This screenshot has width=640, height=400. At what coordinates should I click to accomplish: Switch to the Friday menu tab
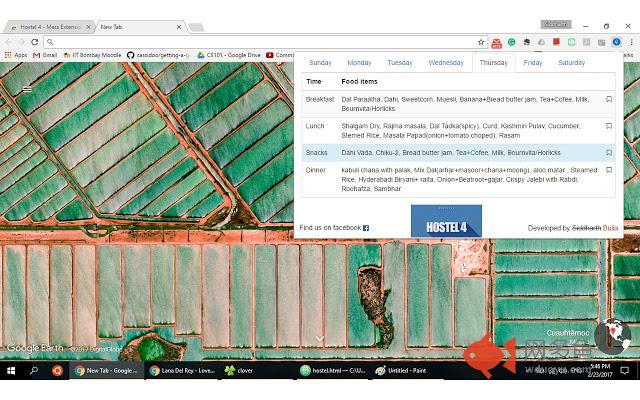533,63
